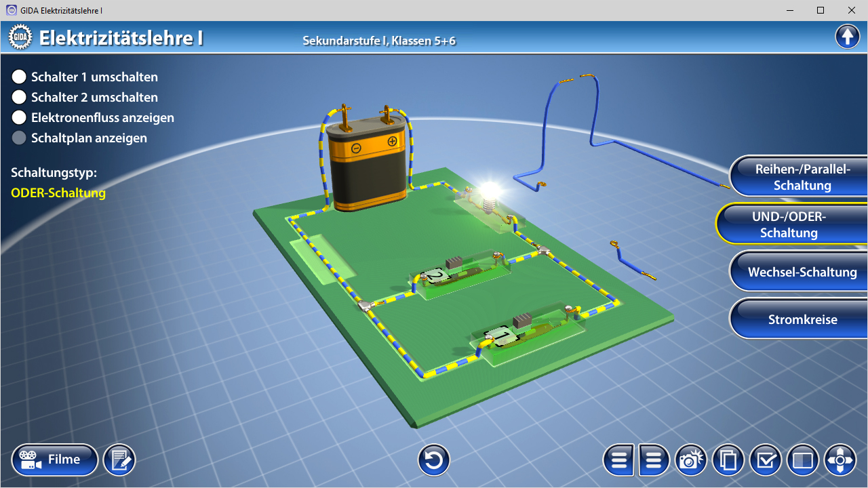This screenshot has height=488, width=868.
Task: Click the overlapping pages copy icon
Action: [x=728, y=460]
